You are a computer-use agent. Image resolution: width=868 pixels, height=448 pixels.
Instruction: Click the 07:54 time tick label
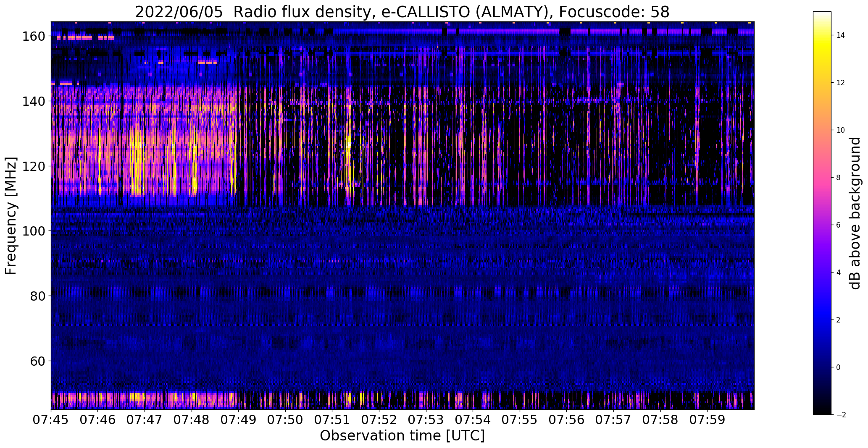pyautogui.click(x=473, y=419)
